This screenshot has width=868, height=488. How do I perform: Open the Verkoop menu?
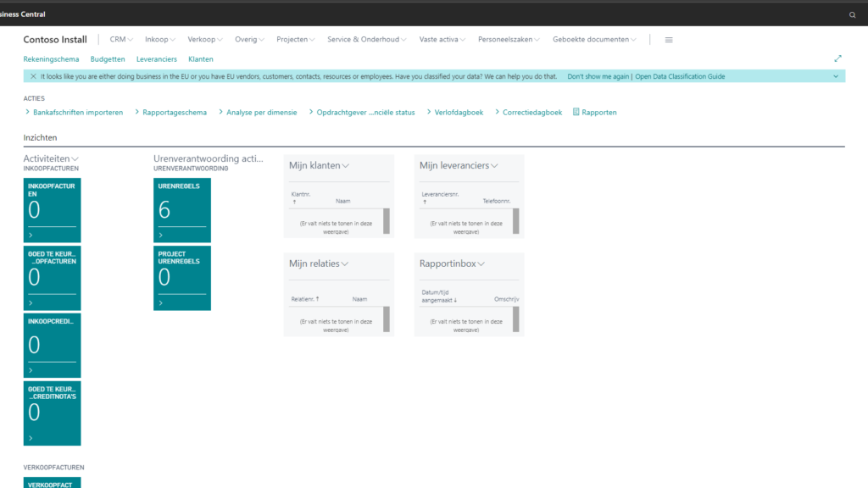pyautogui.click(x=206, y=40)
